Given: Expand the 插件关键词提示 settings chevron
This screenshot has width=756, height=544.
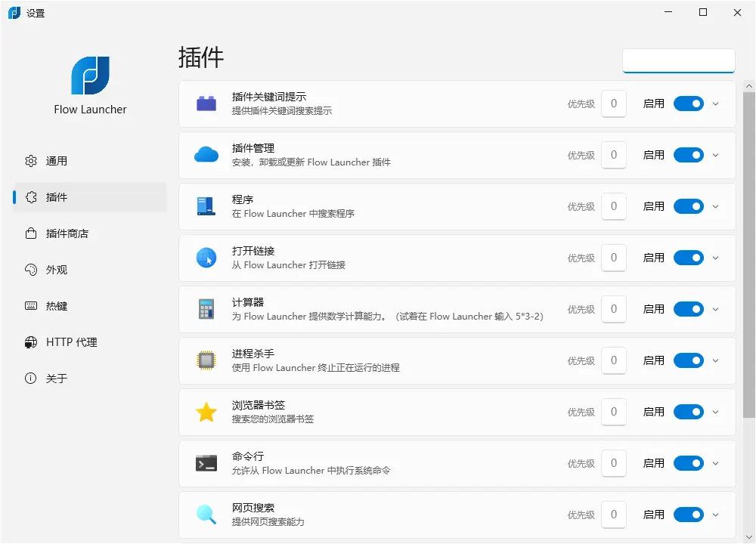Looking at the screenshot, I should tap(715, 104).
